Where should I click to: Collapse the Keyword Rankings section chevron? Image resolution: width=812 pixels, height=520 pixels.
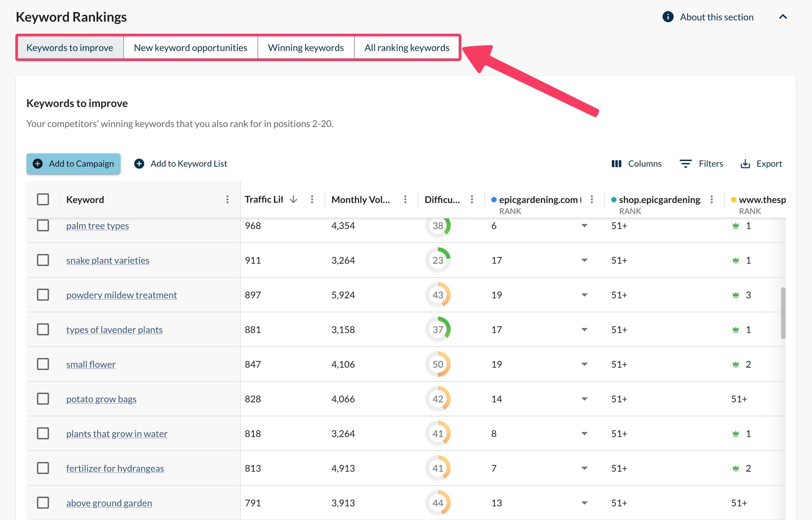[x=783, y=17]
